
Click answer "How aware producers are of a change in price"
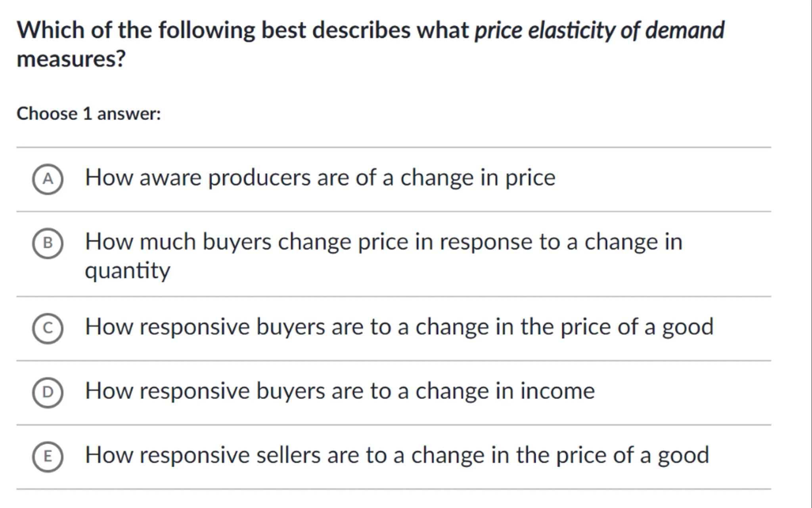point(320,178)
